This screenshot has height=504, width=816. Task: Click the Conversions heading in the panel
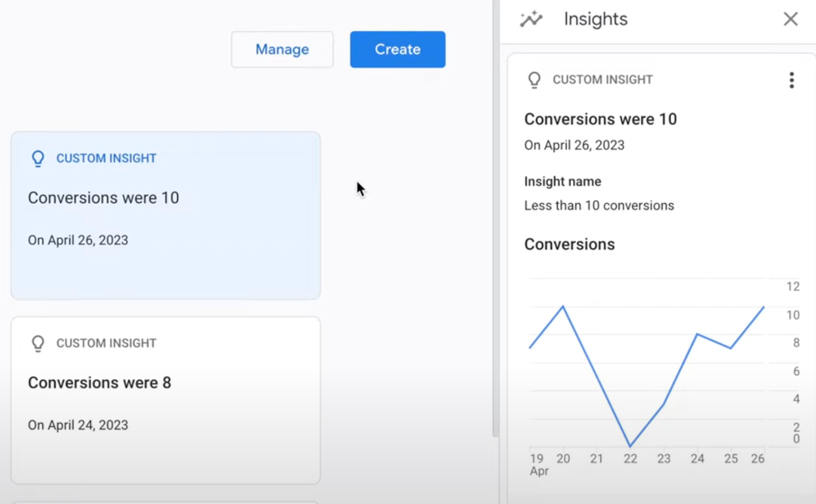tap(569, 244)
